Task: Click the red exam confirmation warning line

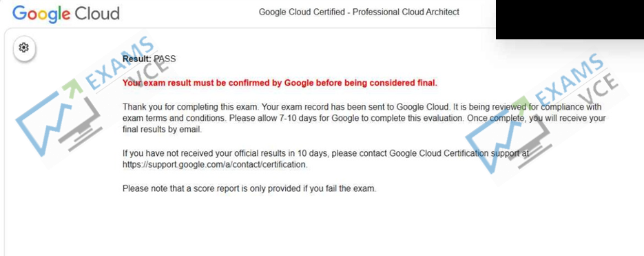Action: coord(280,83)
